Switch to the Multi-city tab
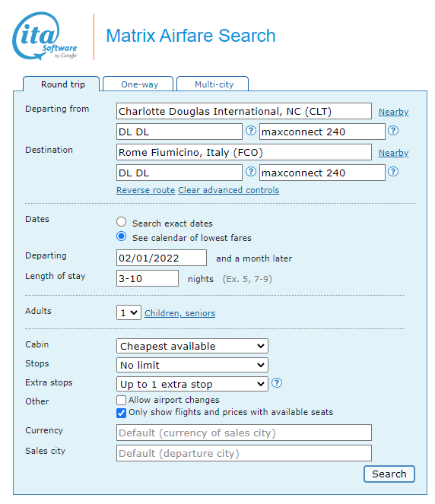Screen dimensions: 435x504 click(214, 84)
